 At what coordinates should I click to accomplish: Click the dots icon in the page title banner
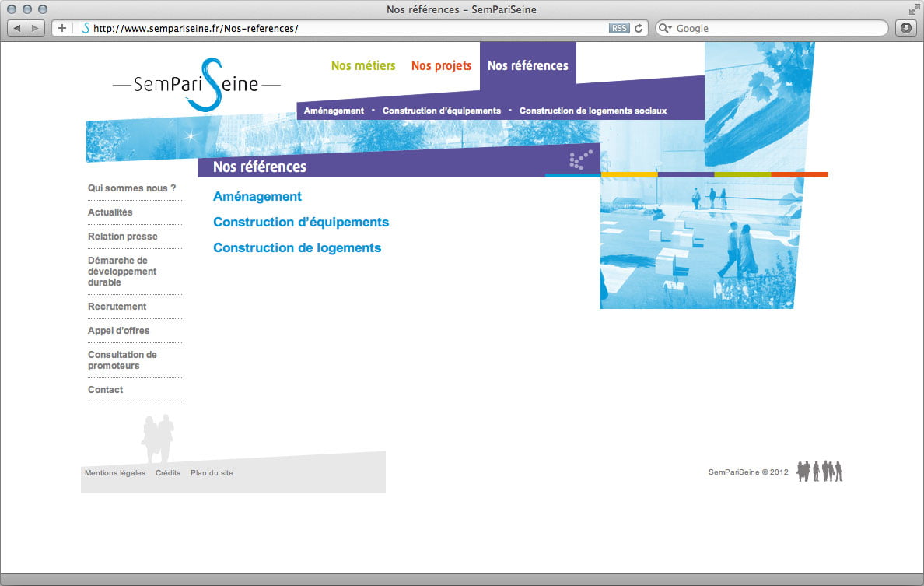(x=580, y=160)
